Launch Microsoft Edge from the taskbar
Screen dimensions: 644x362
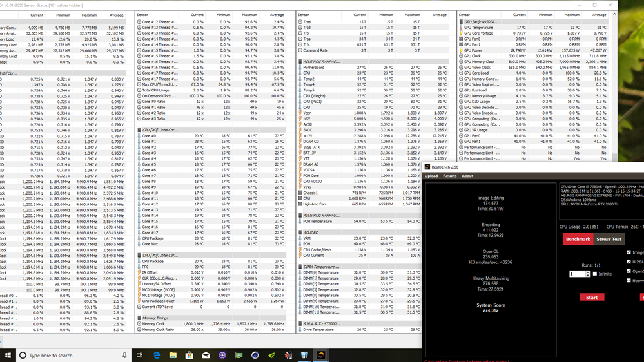tap(157, 356)
